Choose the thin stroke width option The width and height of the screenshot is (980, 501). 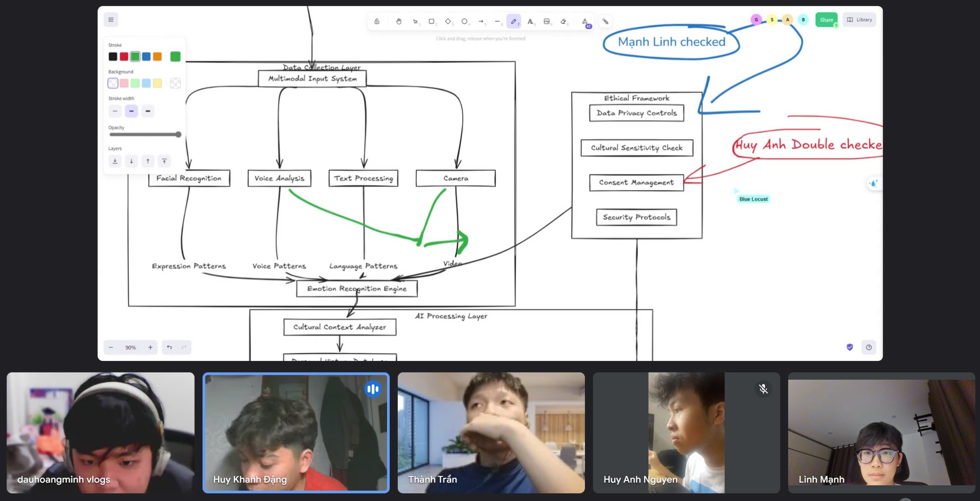115,111
